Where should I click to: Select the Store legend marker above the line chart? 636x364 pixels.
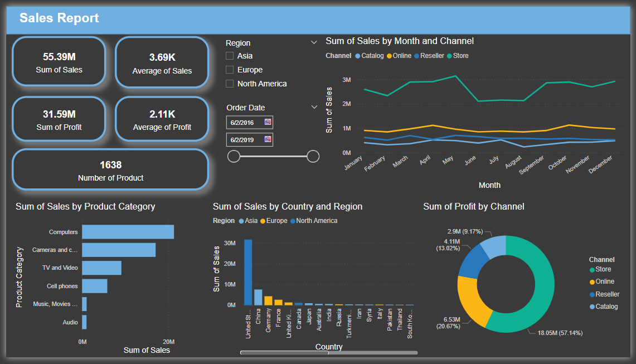(x=449, y=56)
